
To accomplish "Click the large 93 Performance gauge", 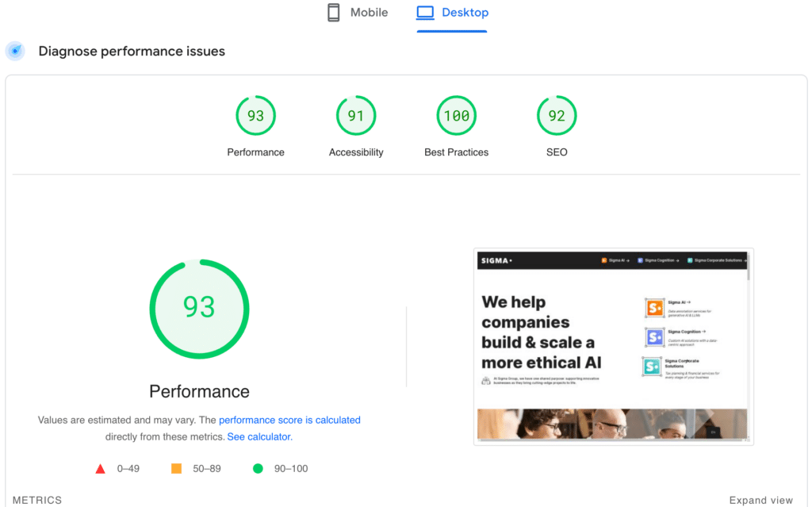I will coord(199,308).
